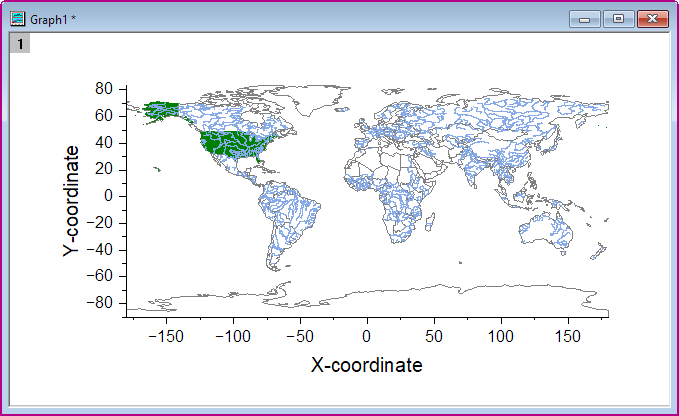Select the Y-axis tick label −80
This screenshot has height=416, width=679.
(x=99, y=303)
